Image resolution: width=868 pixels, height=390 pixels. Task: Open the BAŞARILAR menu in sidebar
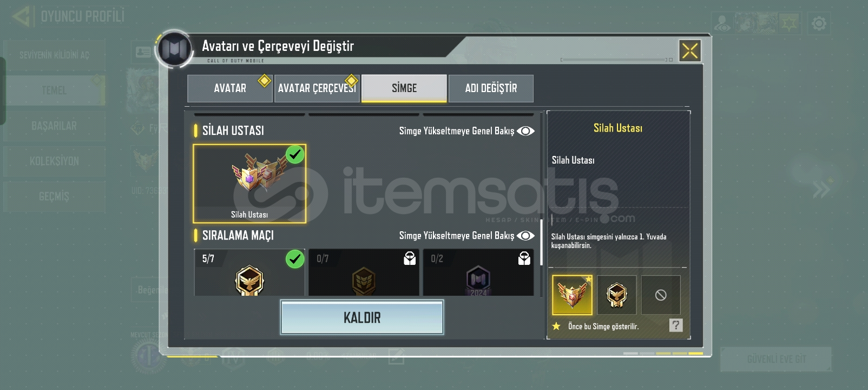click(x=54, y=126)
